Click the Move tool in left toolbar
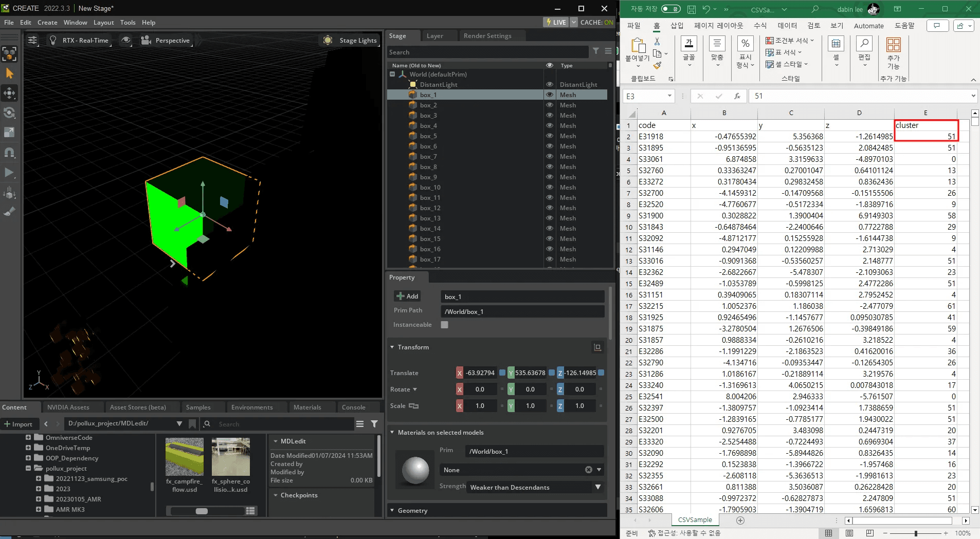 click(x=9, y=93)
